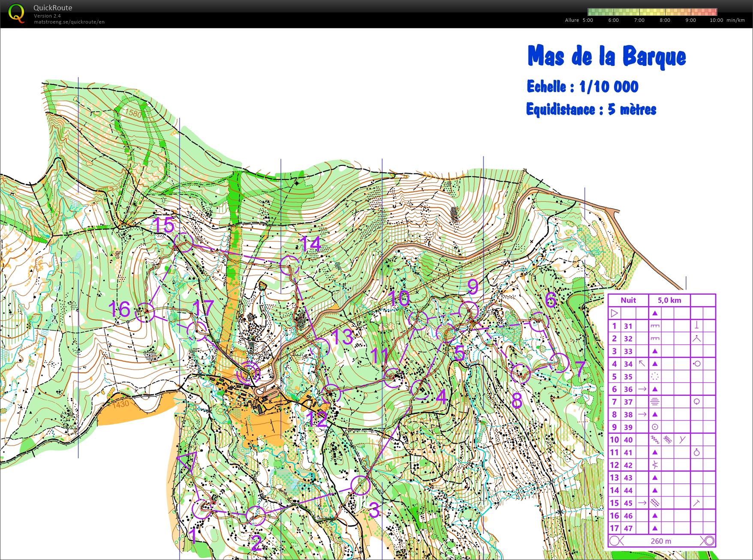Click the dotted circle symbol in table row 5
Screen dimensions: 753x560
655,377
